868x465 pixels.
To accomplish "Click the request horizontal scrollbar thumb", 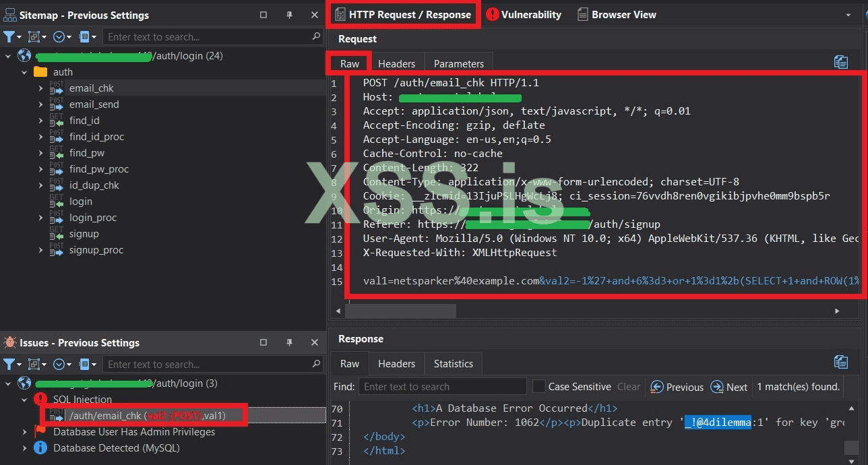I will 401,311.
